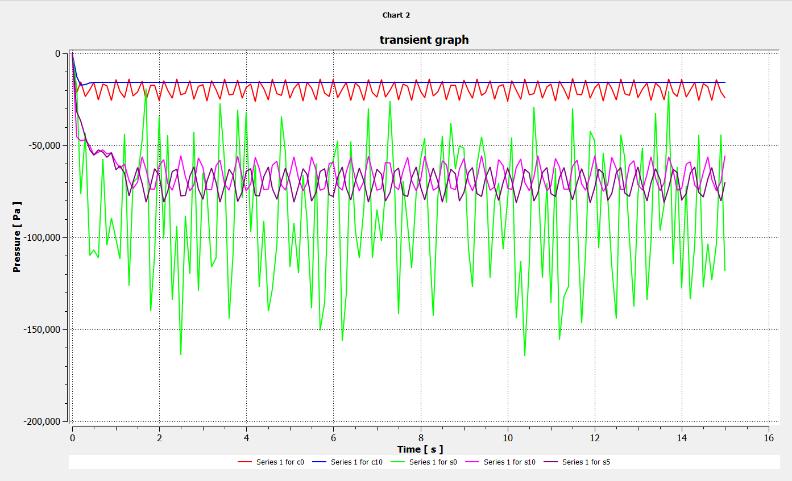Click the x-axis tick label 16

click(769, 438)
